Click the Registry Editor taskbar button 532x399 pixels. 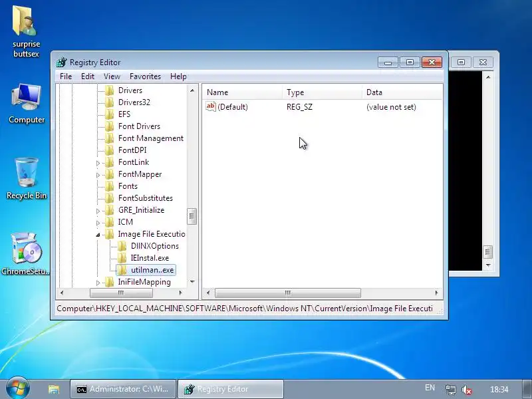pos(231,389)
